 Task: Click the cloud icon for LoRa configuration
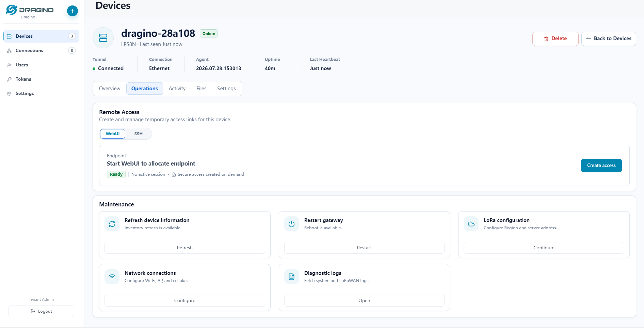pos(471,224)
